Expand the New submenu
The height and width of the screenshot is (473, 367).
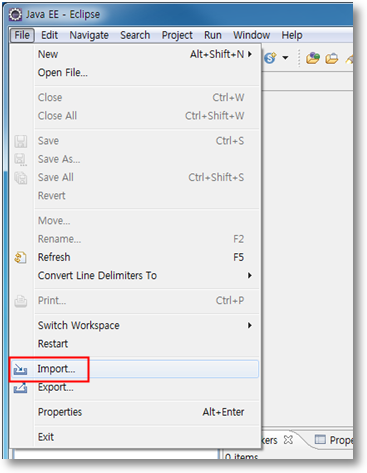pos(135,54)
